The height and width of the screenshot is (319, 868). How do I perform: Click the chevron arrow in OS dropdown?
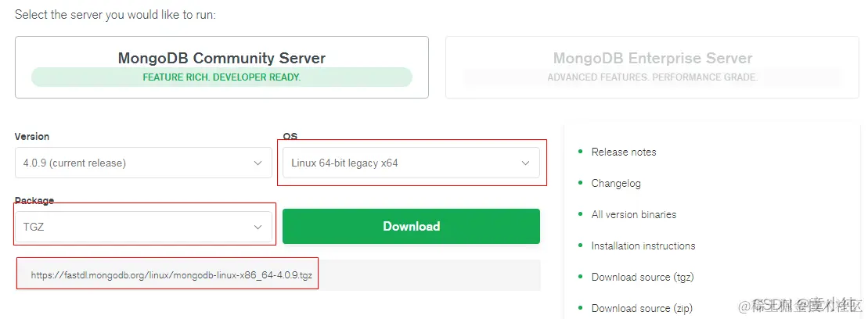pyautogui.click(x=525, y=163)
